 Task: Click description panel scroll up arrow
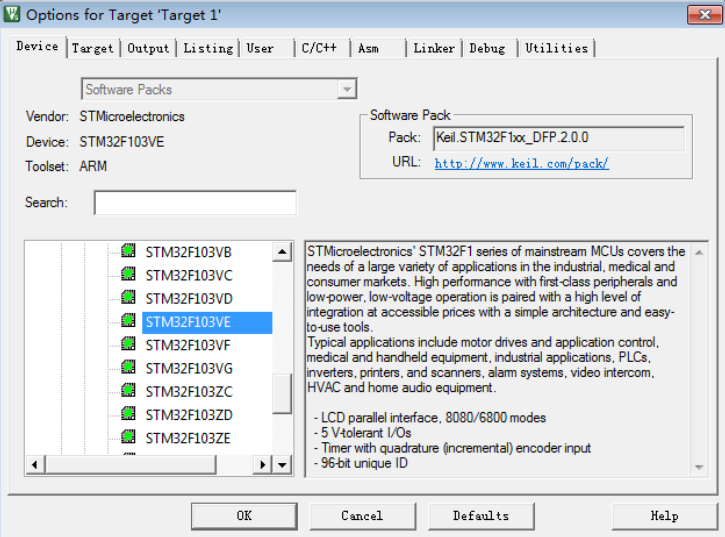click(699, 252)
